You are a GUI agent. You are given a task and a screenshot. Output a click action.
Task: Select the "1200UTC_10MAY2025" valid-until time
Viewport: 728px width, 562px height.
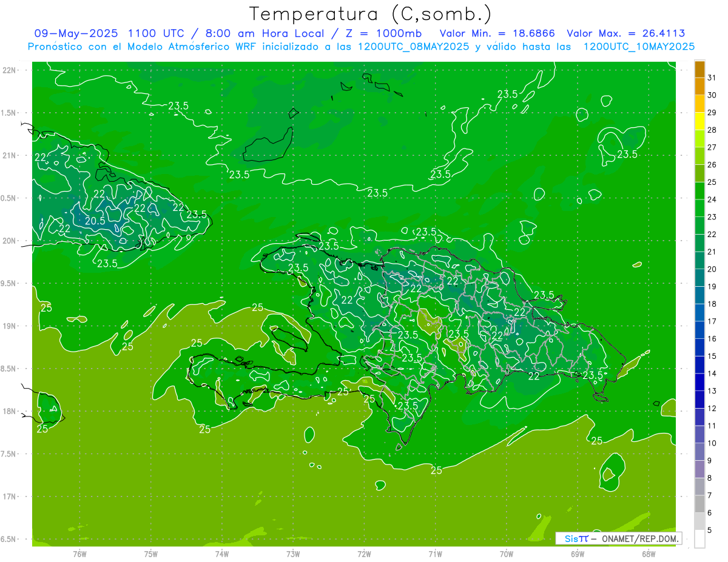639,47
